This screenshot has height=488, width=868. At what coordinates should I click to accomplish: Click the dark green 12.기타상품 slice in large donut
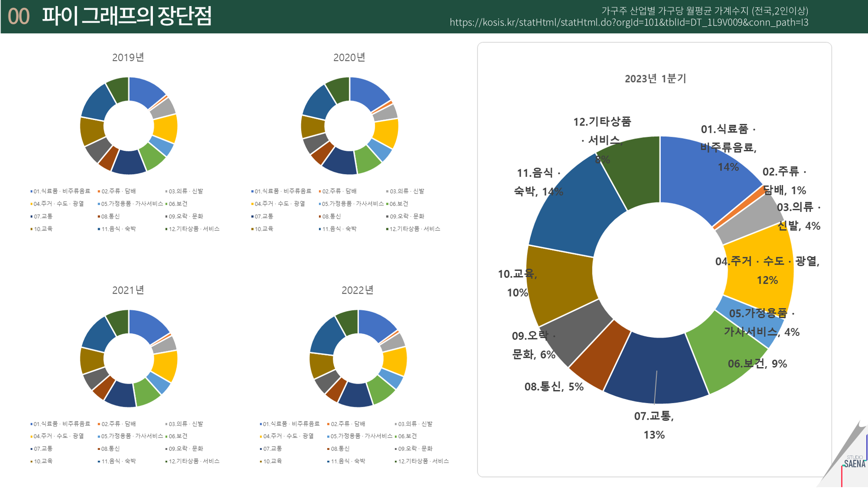638,176
